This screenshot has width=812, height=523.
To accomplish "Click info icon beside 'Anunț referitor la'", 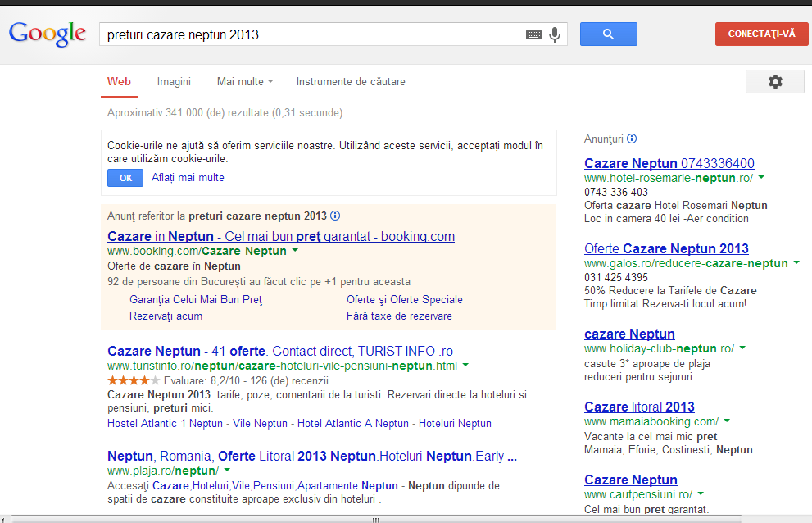I will coord(336,216).
